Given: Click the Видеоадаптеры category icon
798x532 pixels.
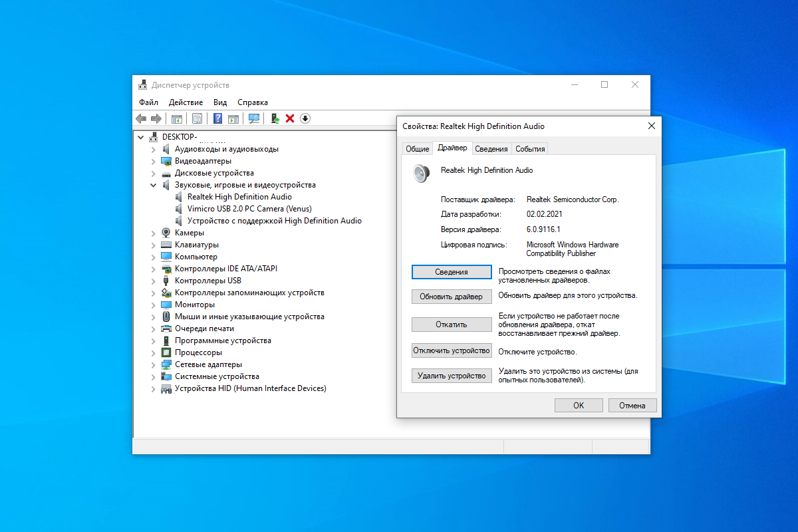Looking at the screenshot, I should pos(166,161).
